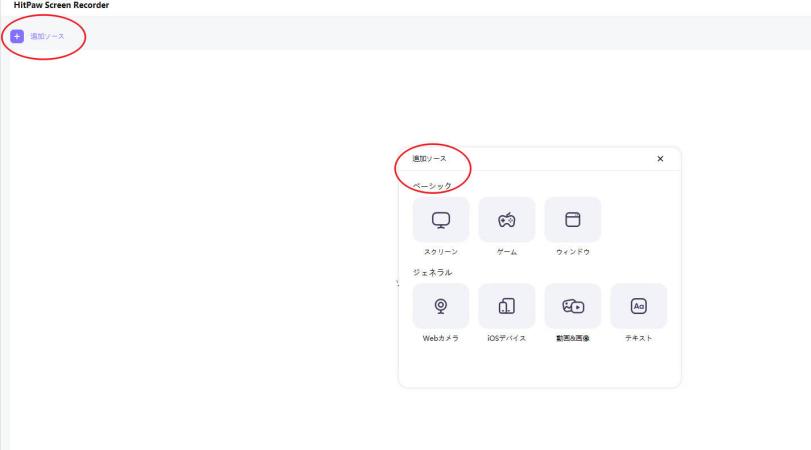The width and height of the screenshot is (811, 450).
Task: Add a Webカメラ source via webcam icon
Action: pos(441,306)
